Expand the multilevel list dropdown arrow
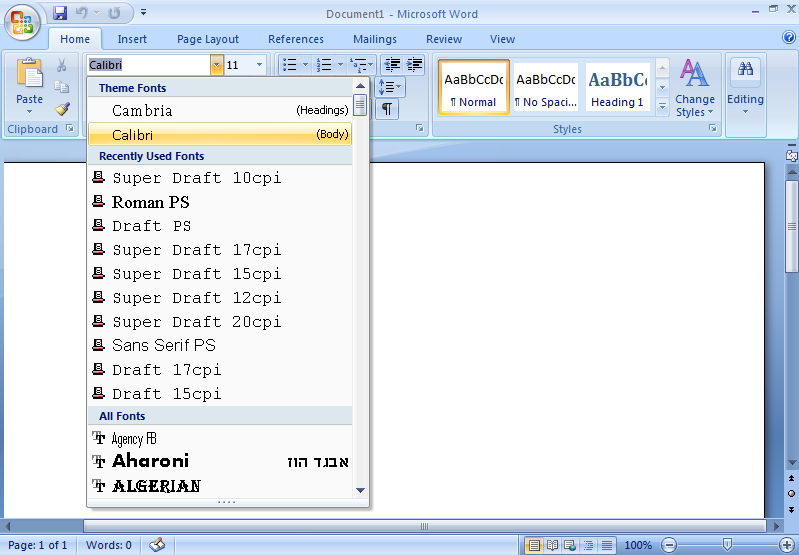This screenshot has height=555, width=799. point(371,65)
